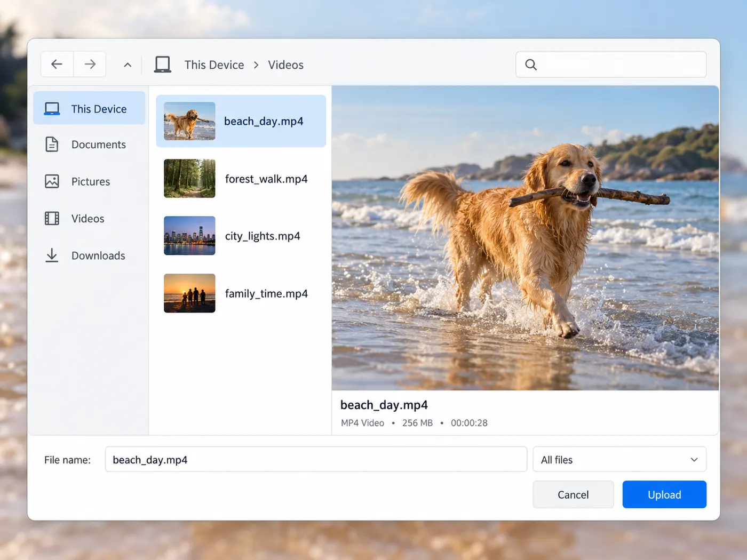Click This Device in the breadcrumb path
Viewport: 747px width, 560px height.
[214, 65]
